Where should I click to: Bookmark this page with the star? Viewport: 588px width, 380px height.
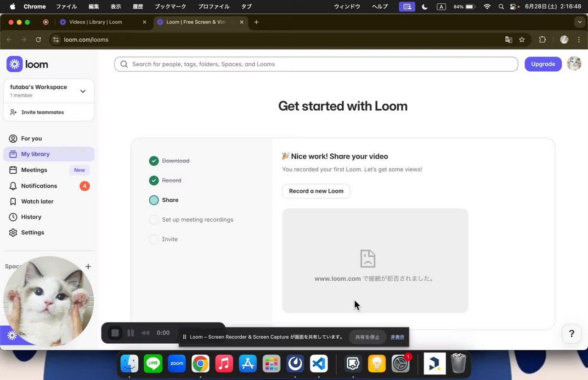[522, 40]
